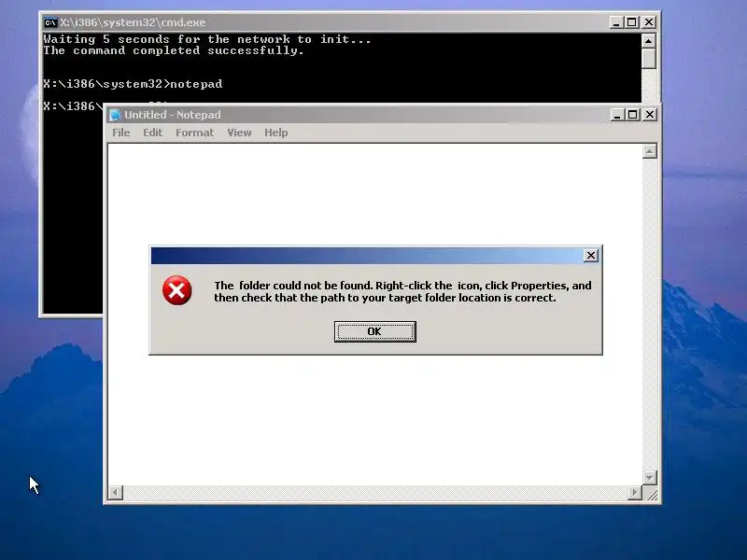Minimize the Untitled - Notepad window
This screenshot has height=560, width=747.
[x=617, y=115]
